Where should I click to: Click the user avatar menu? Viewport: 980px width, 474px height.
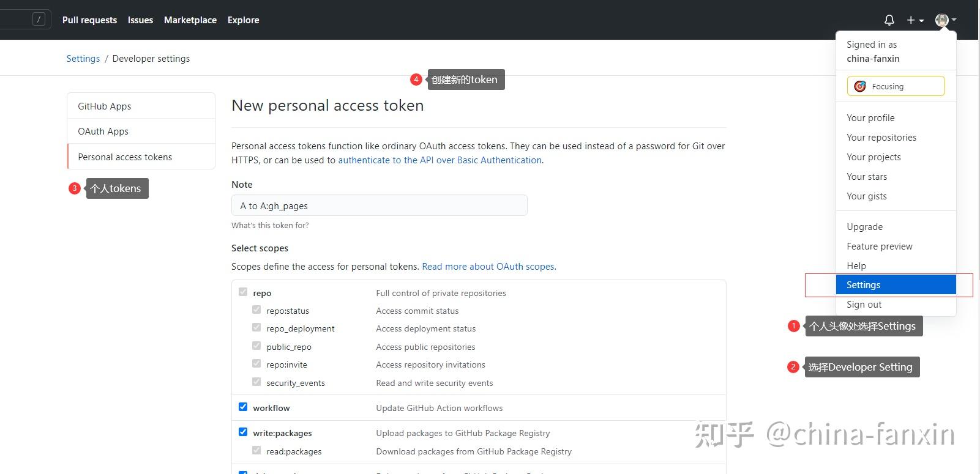click(x=945, y=20)
